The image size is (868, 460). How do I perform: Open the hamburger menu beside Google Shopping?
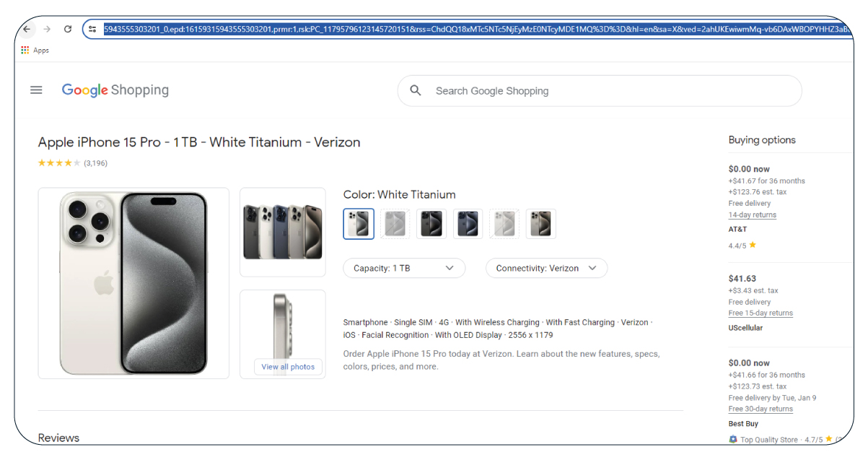tap(36, 90)
